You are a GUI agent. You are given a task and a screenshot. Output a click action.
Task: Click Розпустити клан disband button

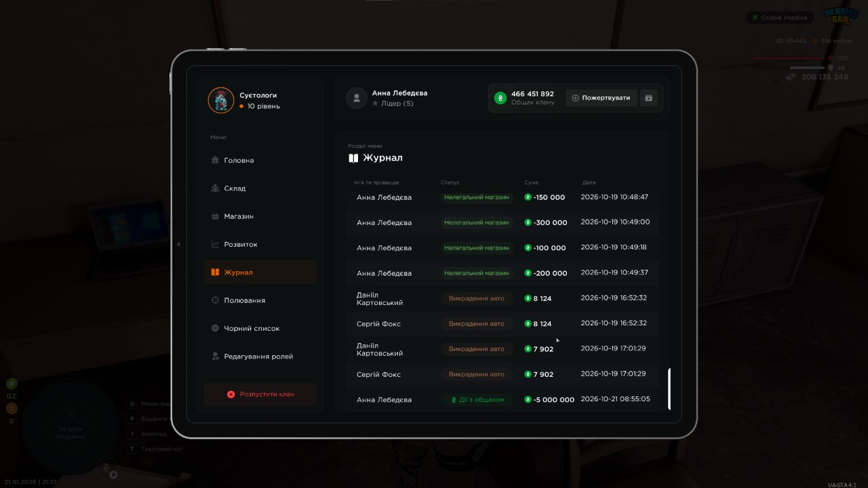(260, 394)
